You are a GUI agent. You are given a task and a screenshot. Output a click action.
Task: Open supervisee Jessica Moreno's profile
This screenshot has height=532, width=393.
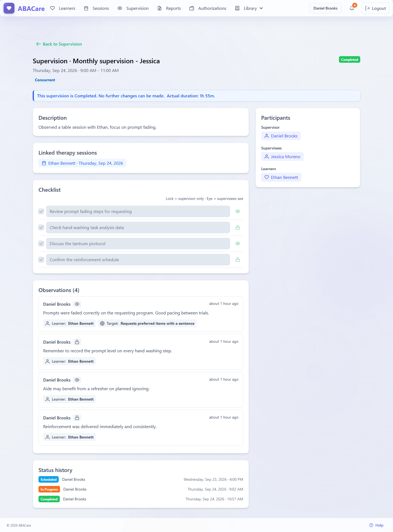(x=282, y=157)
